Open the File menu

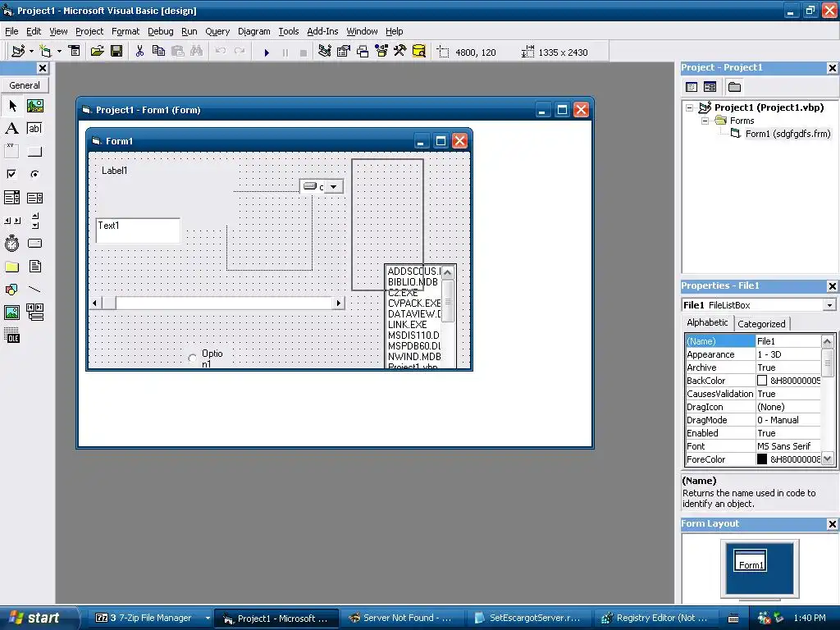pyautogui.click(x=11, y=31)
